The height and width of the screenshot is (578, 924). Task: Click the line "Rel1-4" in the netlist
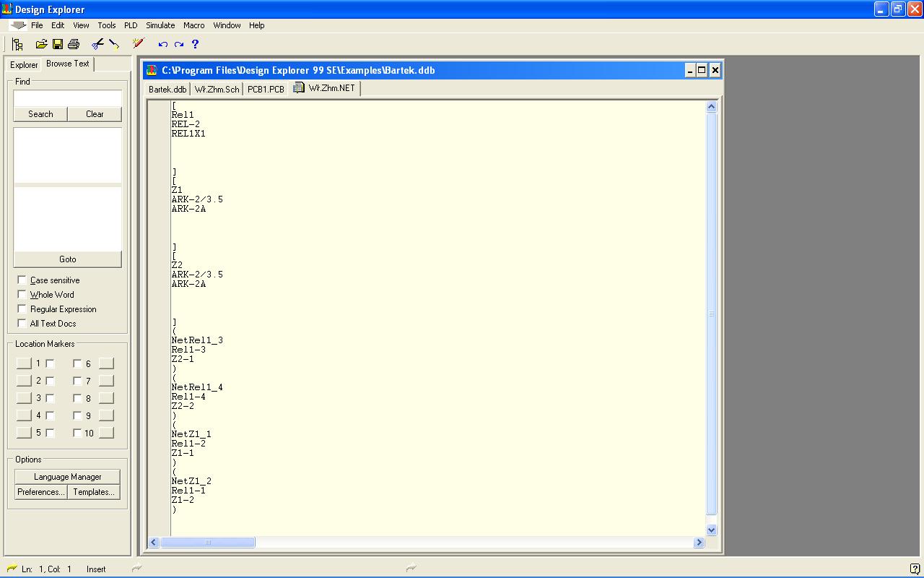click(x=188, y=397)
